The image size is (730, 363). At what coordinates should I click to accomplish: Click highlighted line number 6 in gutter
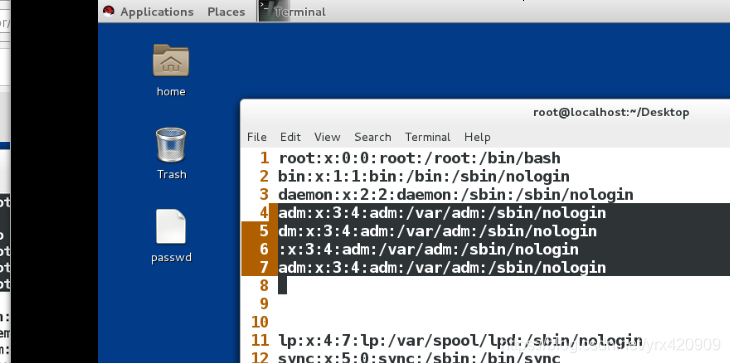[264, 249]
